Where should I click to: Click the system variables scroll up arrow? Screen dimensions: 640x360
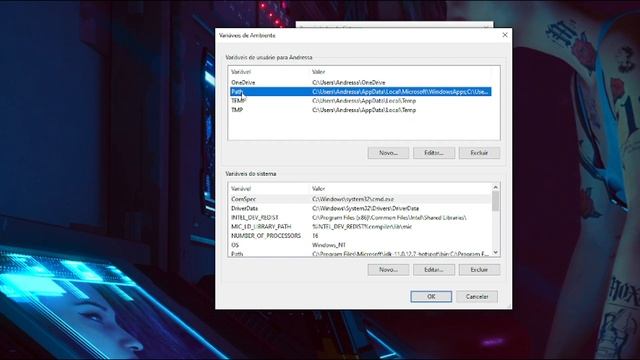pyautogui.click(x=496, y=187)
